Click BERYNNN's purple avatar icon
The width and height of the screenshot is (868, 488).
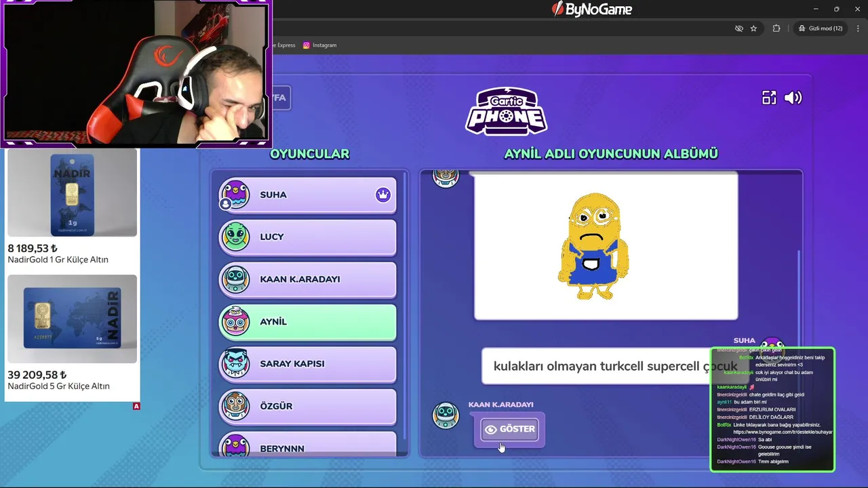235,446
